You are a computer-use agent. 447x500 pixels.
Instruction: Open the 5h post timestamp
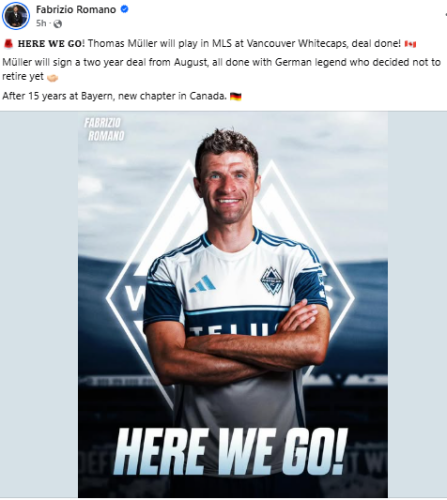(41, 23)
